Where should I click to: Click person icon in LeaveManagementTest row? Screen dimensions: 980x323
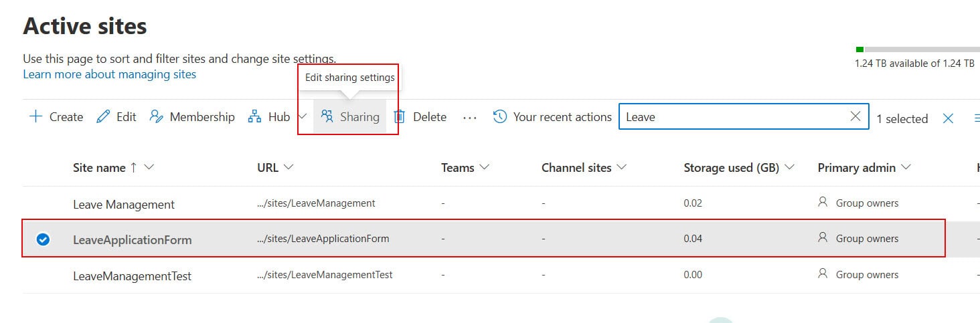[823, 274]
